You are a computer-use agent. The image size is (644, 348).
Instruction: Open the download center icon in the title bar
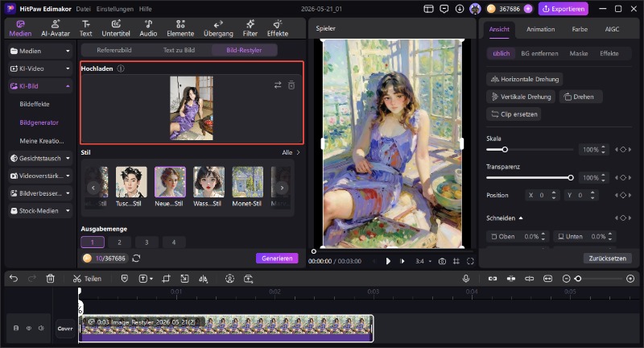[460, 9]
